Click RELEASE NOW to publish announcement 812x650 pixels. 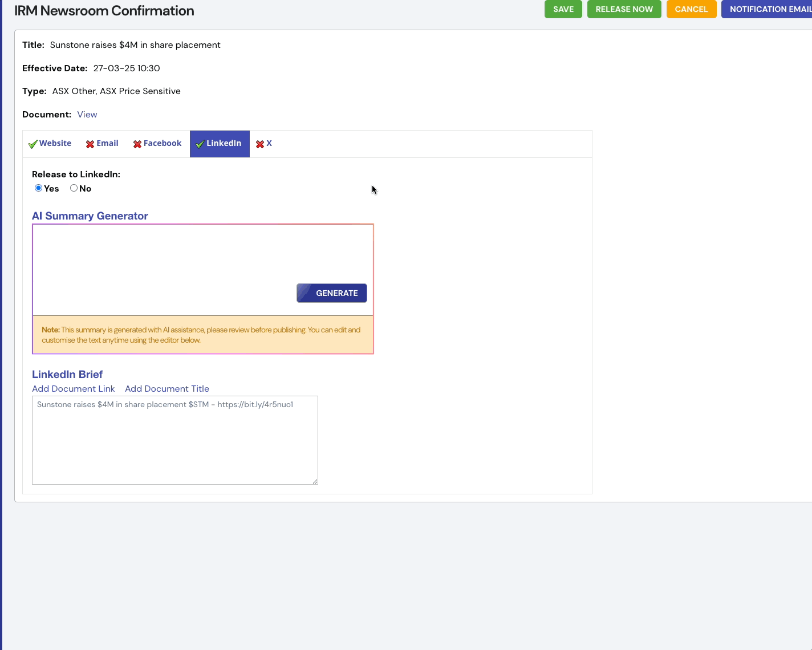624,9
